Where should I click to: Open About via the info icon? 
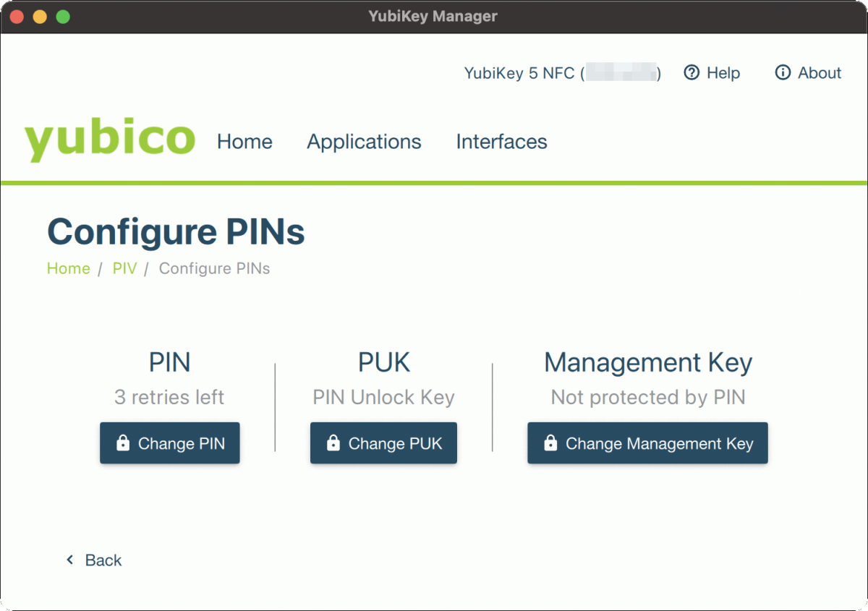click(782, 73)
